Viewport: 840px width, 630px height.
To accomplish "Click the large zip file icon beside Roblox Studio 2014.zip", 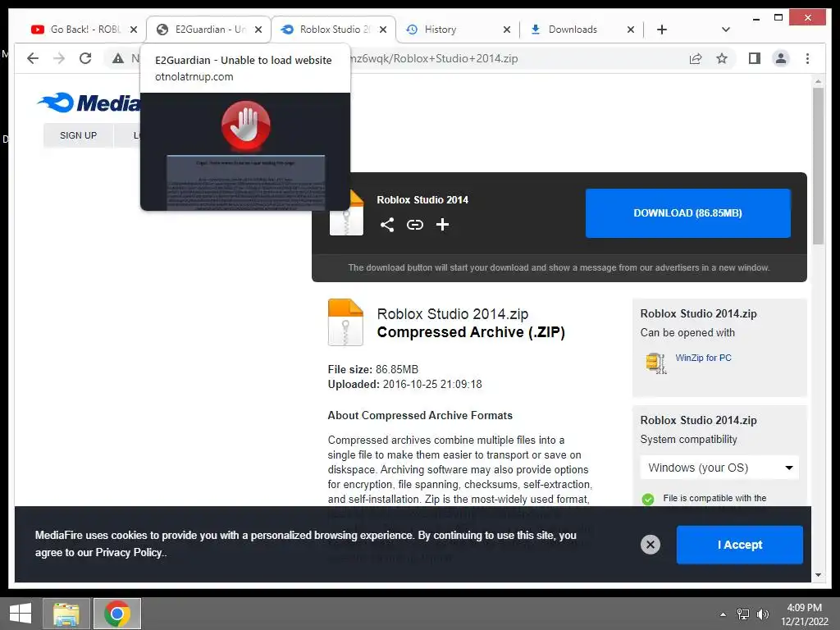I will [345, 322].
